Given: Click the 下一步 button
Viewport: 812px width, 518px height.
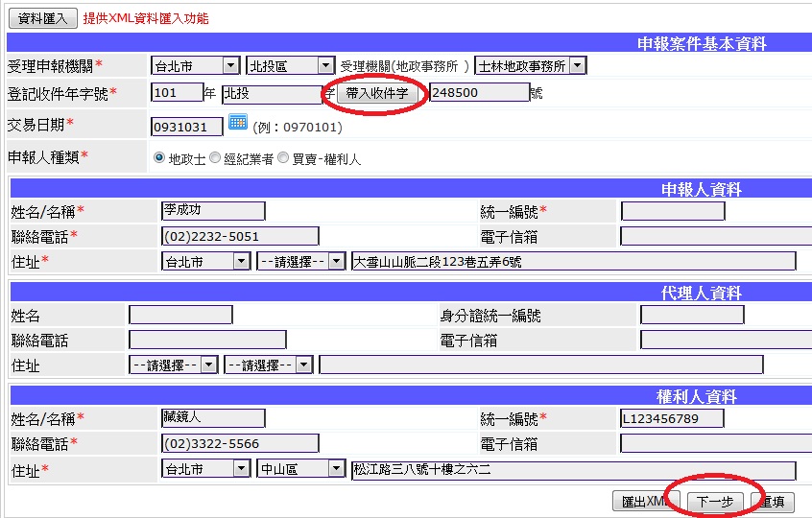Looking at the screenshot, I should point(715,501).
